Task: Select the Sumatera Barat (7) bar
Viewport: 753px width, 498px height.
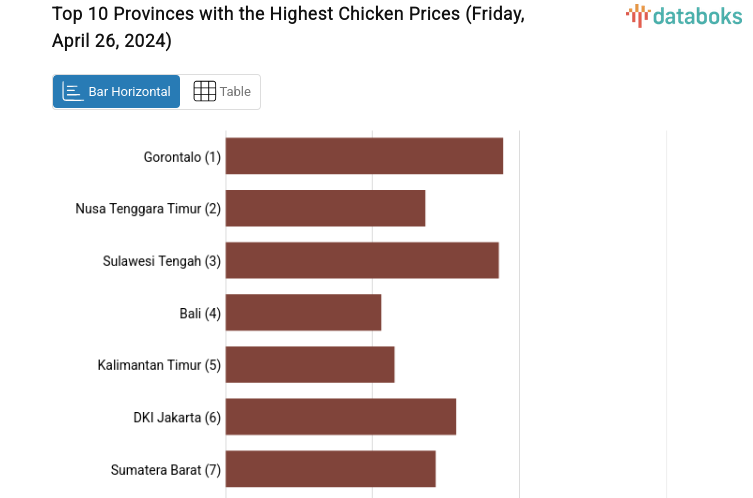Action: (x=330, y=469)
